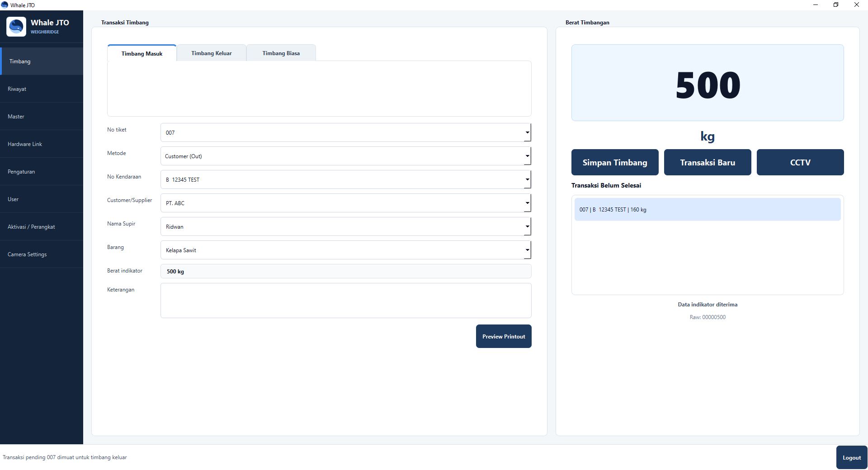Open the Customer/Supplier dropdown arrow

tap(527, 203)
